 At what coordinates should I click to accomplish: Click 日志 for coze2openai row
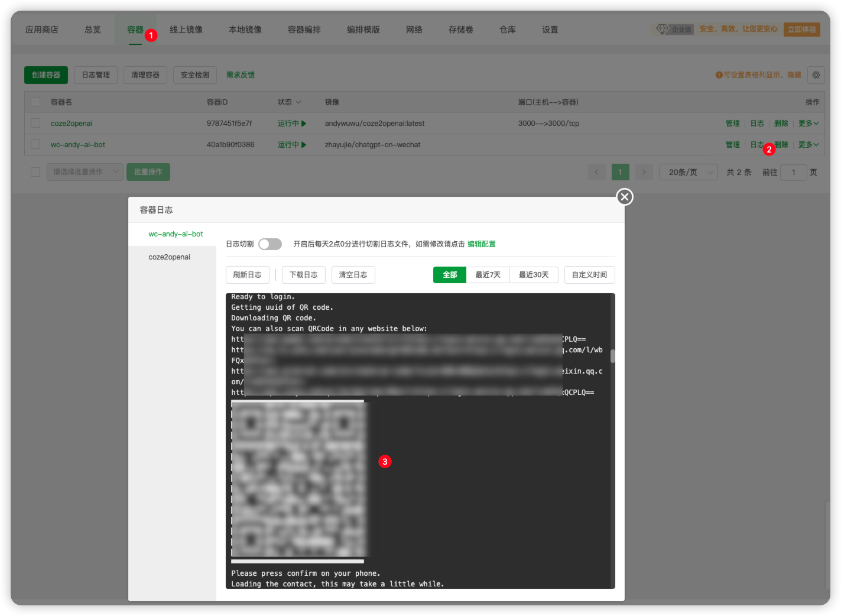(x=757, y=124)
